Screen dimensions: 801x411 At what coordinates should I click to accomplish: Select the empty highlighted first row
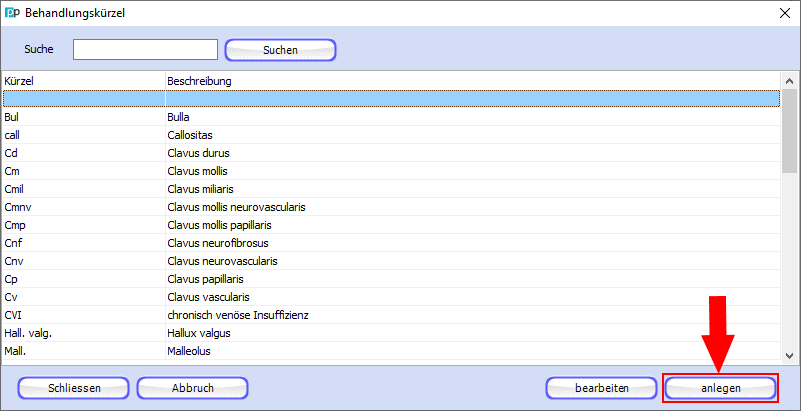coord(390,98)
